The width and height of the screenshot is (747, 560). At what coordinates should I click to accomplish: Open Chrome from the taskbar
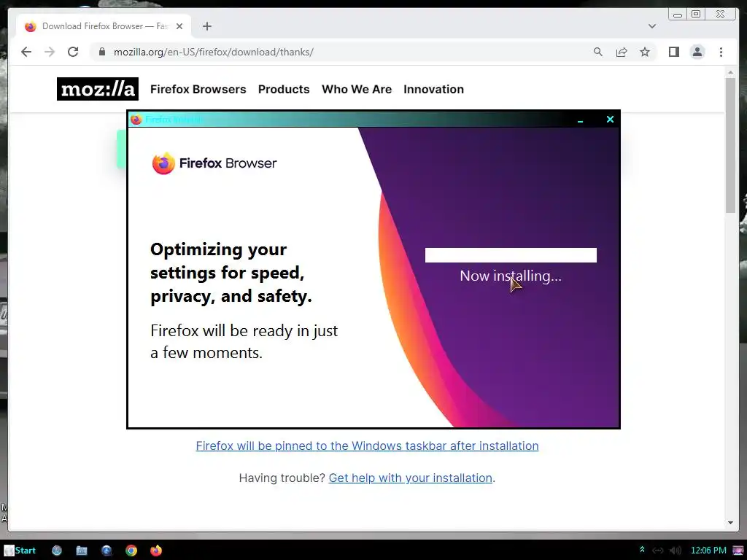131,551
